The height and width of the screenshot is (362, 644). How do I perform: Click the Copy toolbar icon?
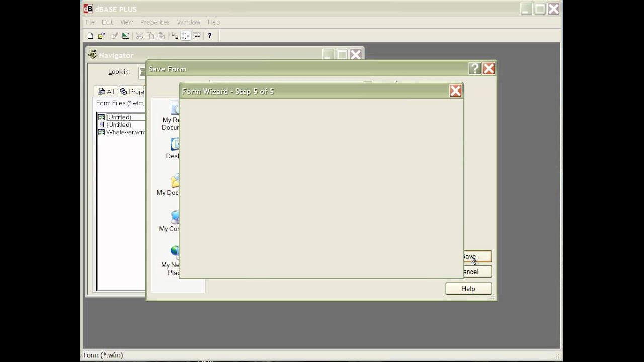tap(150, 36)
